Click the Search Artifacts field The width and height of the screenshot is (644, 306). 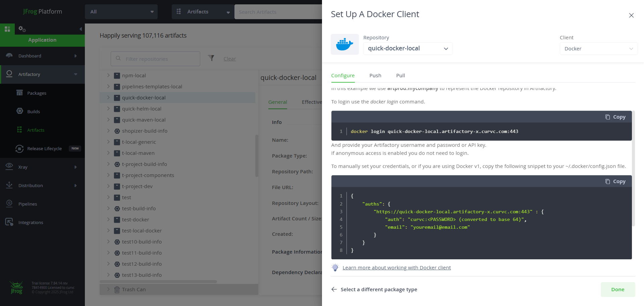(278, 12)
